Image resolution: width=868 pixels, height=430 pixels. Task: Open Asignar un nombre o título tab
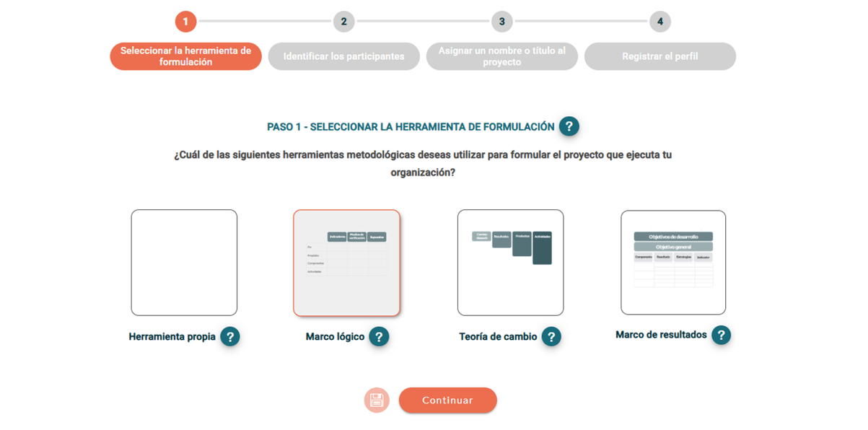point(502,56)
